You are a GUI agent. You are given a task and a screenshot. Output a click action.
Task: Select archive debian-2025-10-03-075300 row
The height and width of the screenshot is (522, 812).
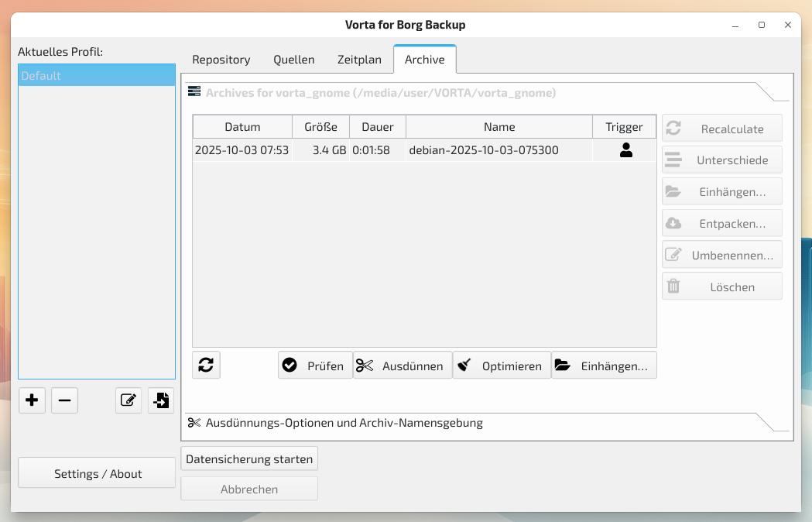tap(483, 150)
